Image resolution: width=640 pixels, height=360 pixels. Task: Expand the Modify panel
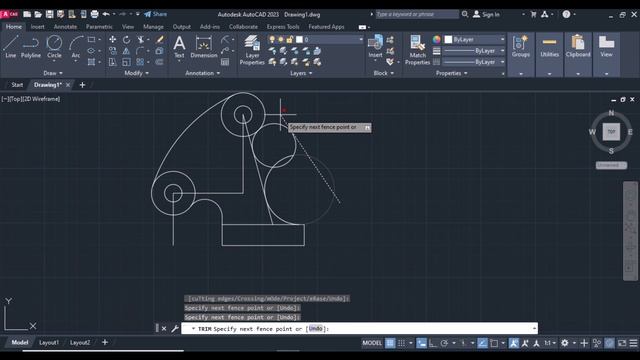(137, 73)
